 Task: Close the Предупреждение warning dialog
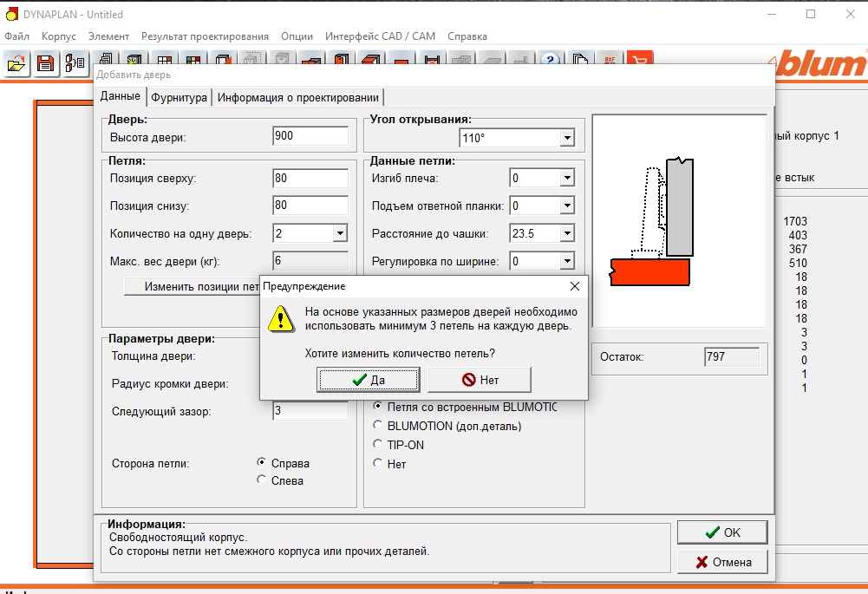575,286
